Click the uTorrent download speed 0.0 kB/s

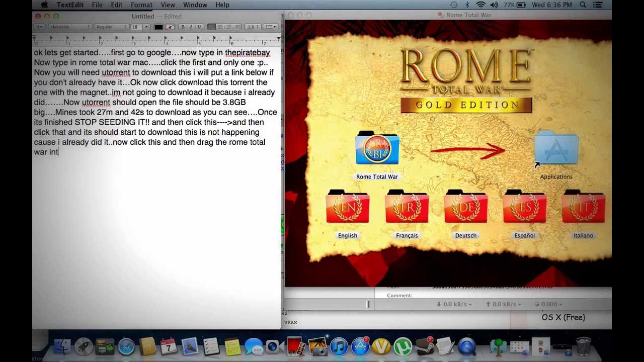coord(454,304)
